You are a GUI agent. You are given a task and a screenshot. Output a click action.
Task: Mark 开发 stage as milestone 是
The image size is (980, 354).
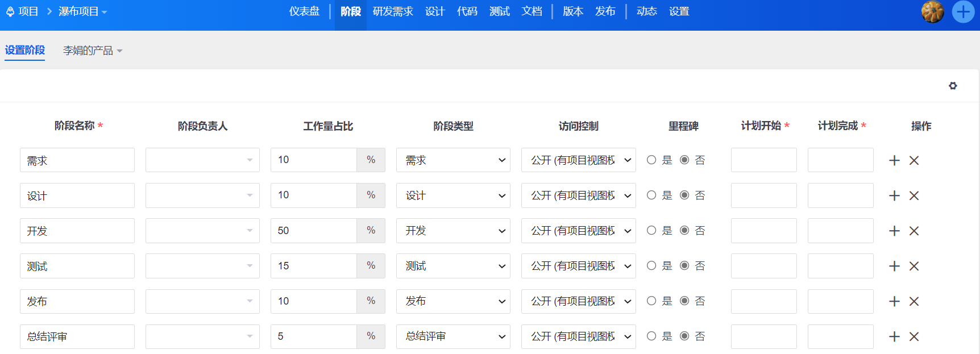coord(651,231)
